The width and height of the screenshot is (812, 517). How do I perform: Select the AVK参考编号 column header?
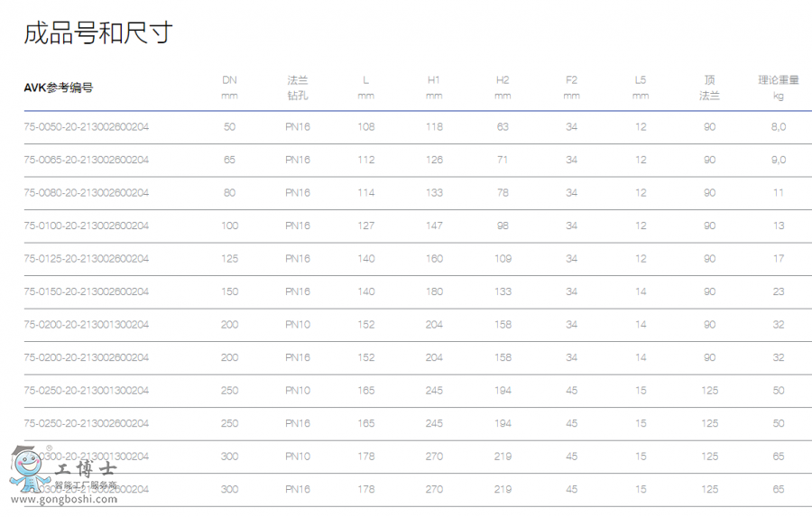[59, 88]
